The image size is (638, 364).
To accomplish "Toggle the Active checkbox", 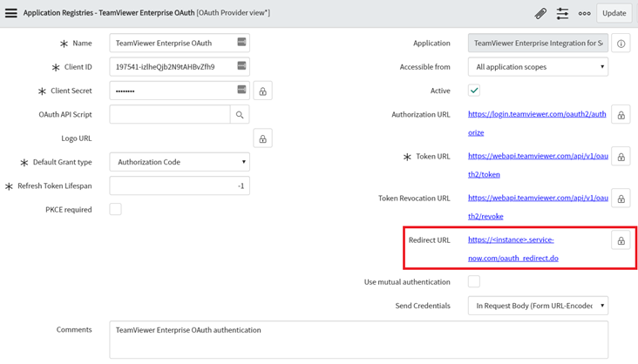I will pos(474,91).
